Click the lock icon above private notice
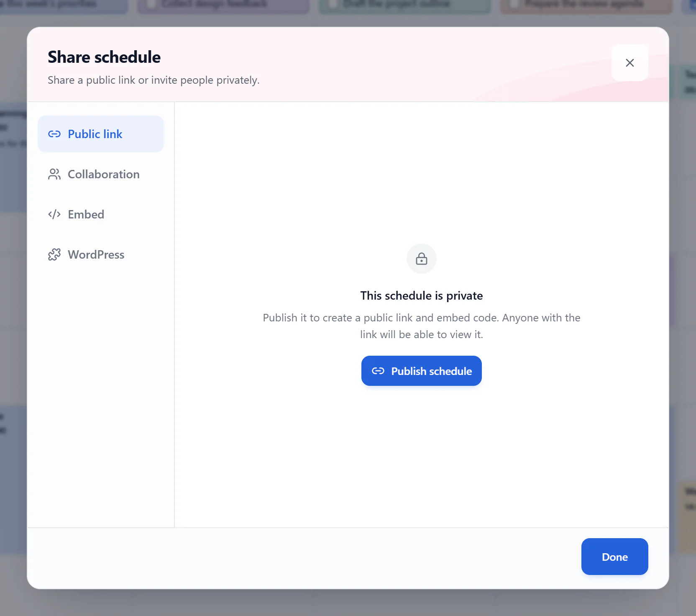Viewport: 696px width, 616px height. pyautogui.click(x=422, y=259)
